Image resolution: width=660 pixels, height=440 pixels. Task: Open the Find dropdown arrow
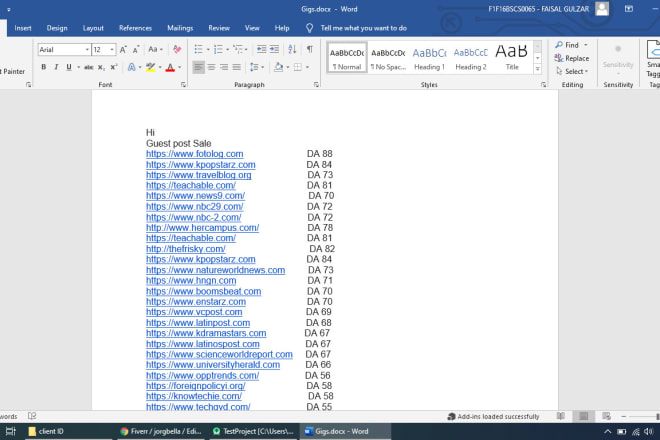click(x=585, y=45)
